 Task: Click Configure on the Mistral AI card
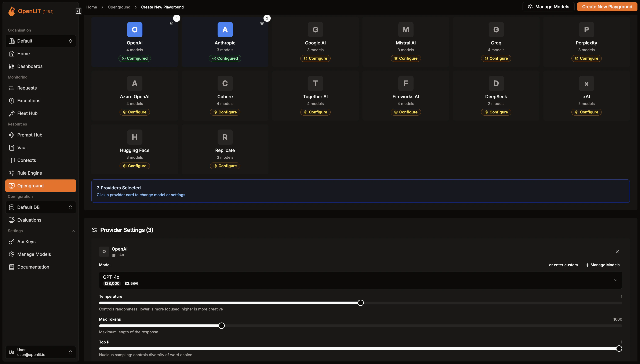pos(406,58)
